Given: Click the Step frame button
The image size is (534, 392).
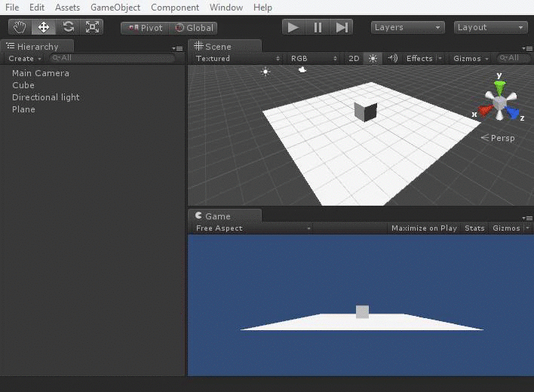Looking at the screenshot, I should click(341, 27).
